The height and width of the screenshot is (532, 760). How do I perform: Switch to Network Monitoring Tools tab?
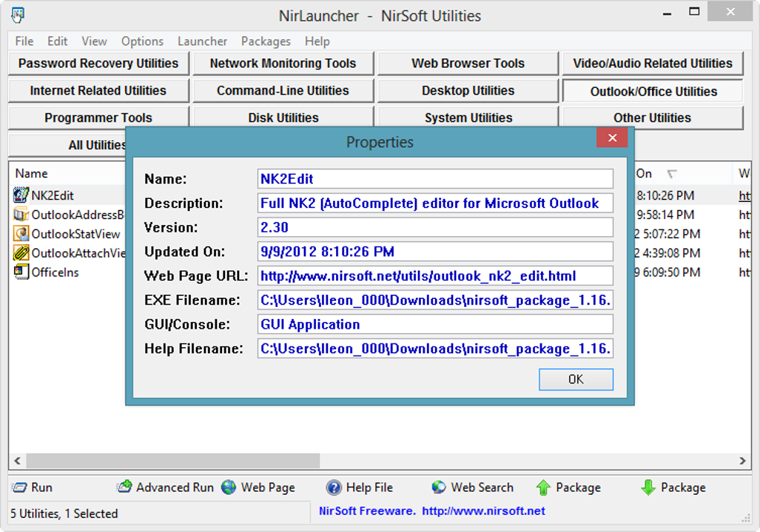pos(283,63)
